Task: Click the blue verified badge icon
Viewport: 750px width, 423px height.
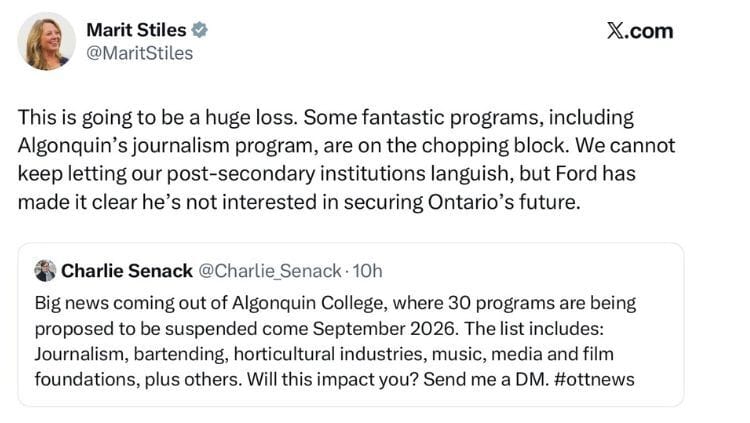Action: [199, 30]
